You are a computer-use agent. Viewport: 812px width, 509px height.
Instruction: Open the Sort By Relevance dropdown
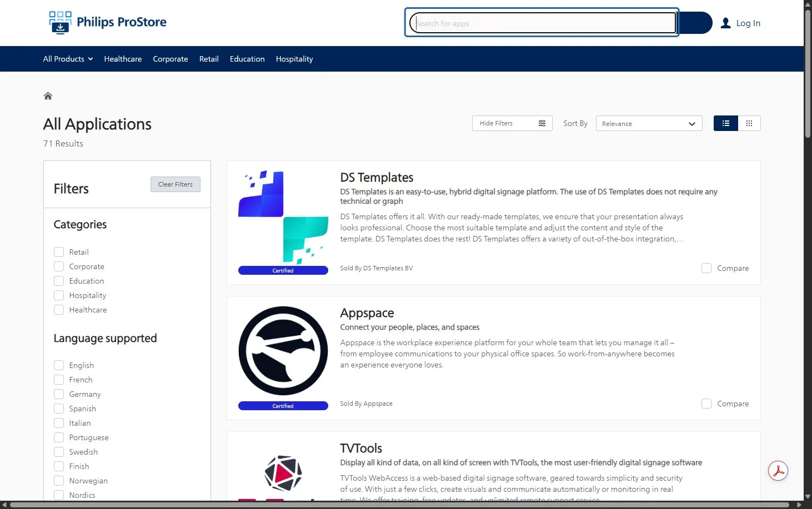pyautogui.click(x=649, y=123)
